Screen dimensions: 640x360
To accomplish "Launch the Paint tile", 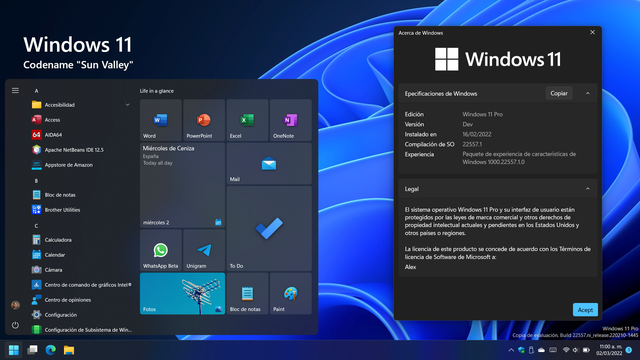I will click(x=291, y=293).
